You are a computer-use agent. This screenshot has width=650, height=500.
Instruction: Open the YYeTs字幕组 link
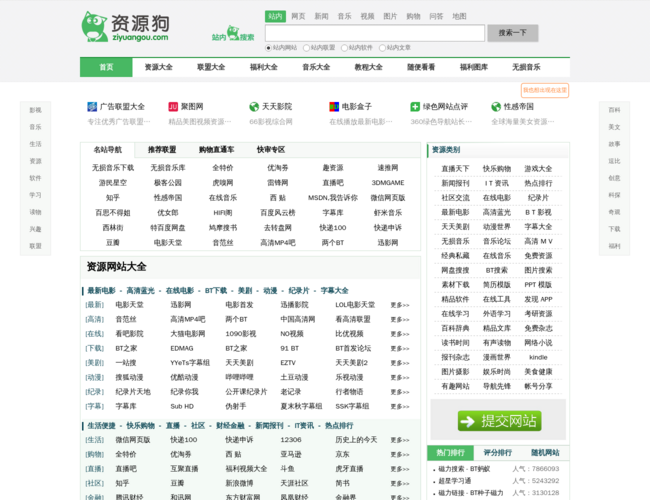tap(190, 363)
